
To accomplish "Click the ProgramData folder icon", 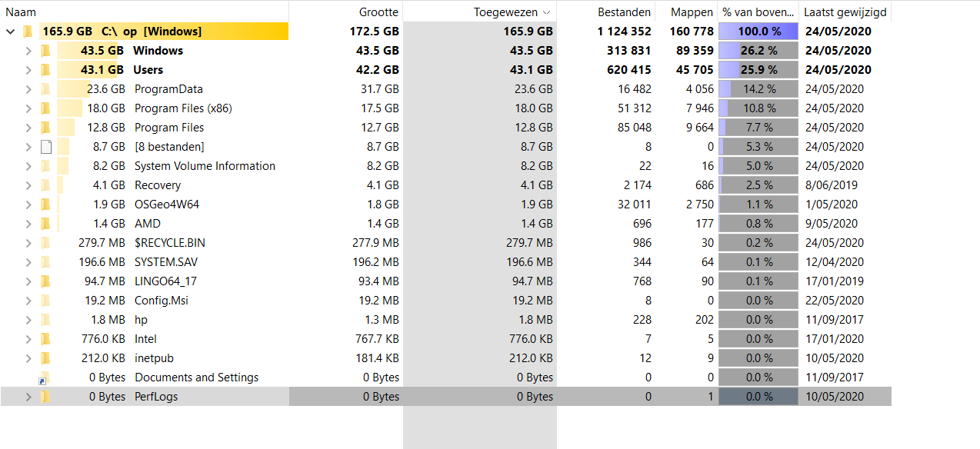I will (46, 89).
